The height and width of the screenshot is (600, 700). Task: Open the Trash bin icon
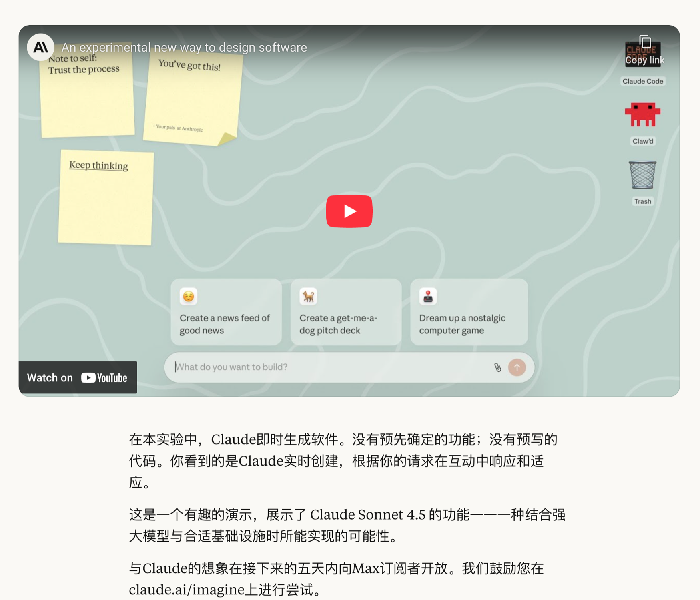click(642, 175)
